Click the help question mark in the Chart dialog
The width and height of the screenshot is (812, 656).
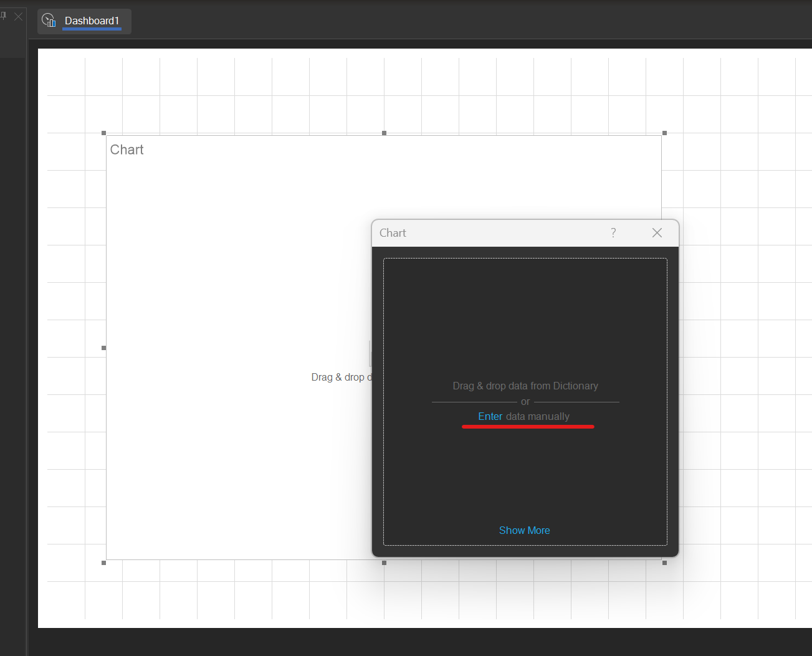[x=613, y=232]
